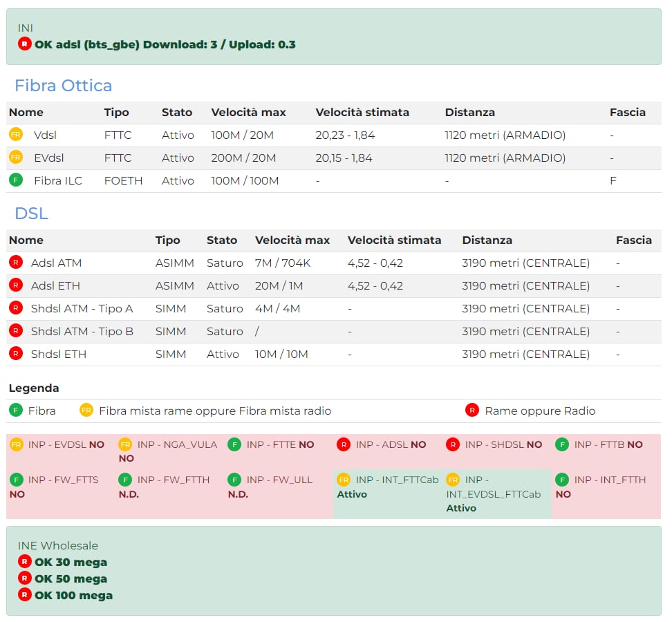Click the Fibra Ottica section heading

coord(63,86)
